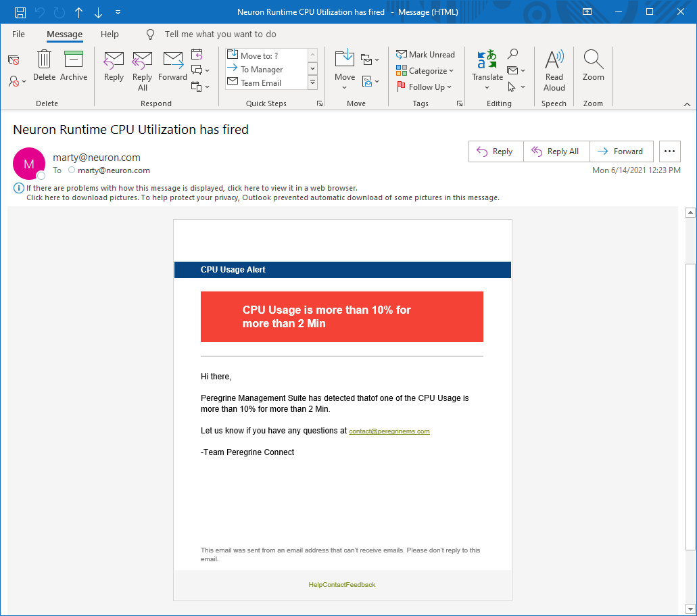Click the HelpContactFeedback footer link
This screenshot has width=697, height=616.
pyautogui.click(x=342, y=585)
